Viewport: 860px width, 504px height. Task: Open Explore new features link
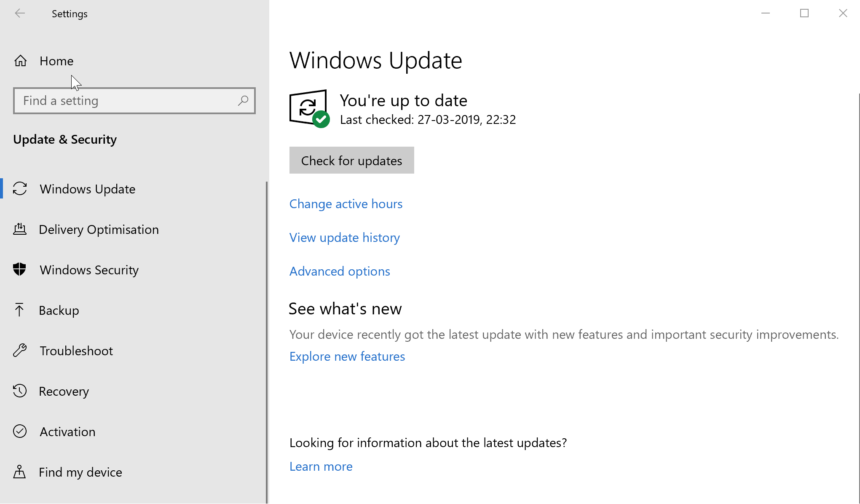[x=347, y=356]
